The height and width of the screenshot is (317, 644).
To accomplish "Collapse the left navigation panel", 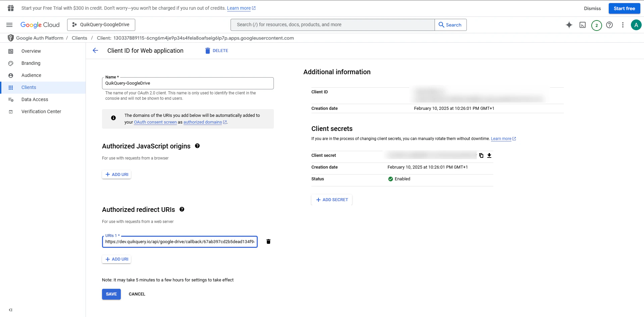I will pyautogui.click(x=10, y=310).
